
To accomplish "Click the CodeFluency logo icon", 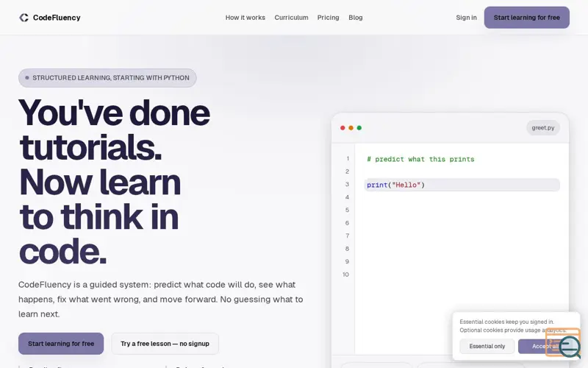I will coord(24,18).
